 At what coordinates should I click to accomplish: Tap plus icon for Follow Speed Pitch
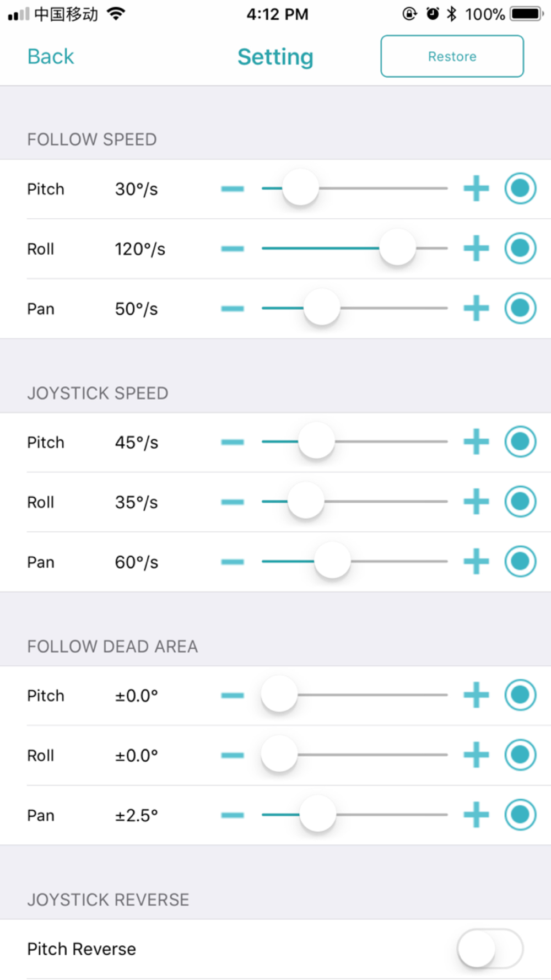(x=476, y=189)
